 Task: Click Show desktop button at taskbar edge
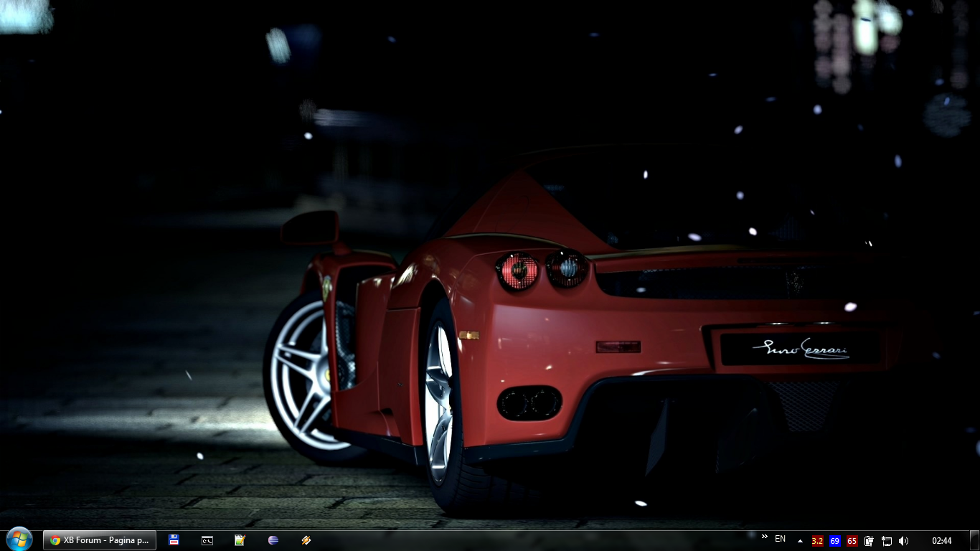click(x=974, y=541)
